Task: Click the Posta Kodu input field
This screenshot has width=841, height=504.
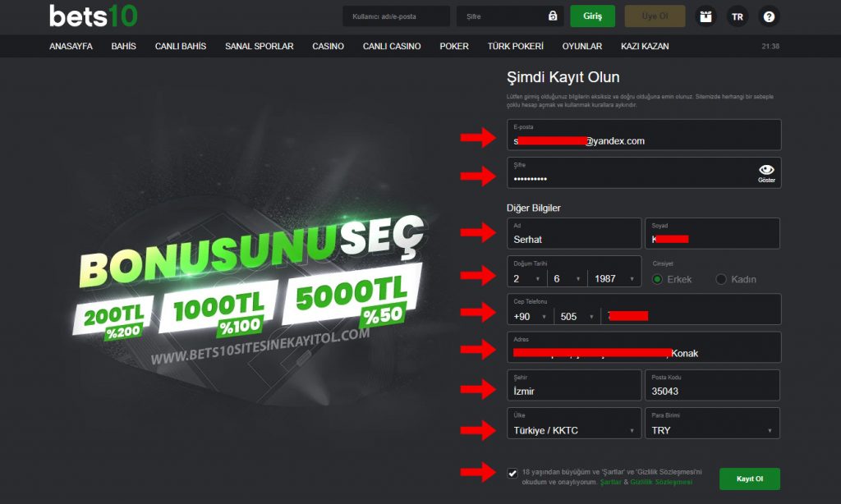Action: [712, 385]
